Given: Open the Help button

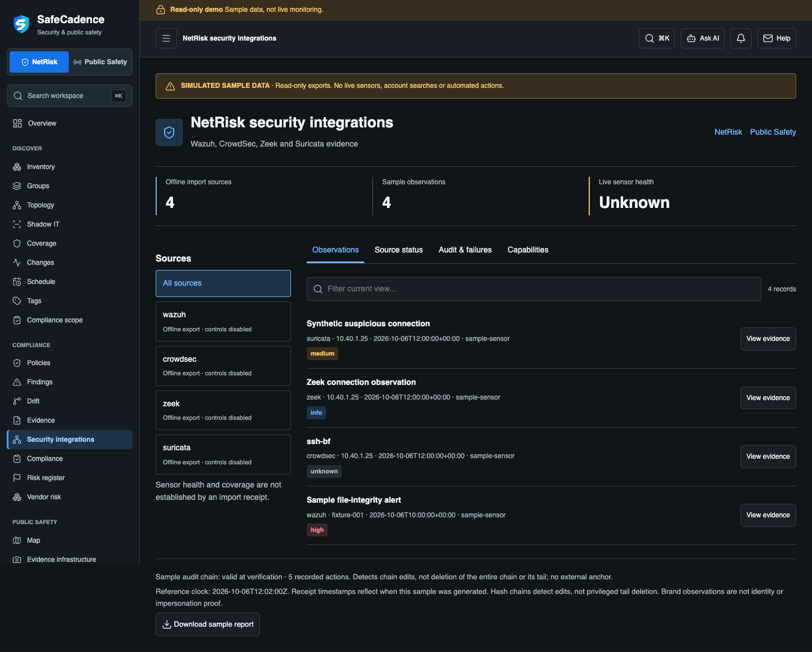Looking at the screenshot, I should (776, 38).
